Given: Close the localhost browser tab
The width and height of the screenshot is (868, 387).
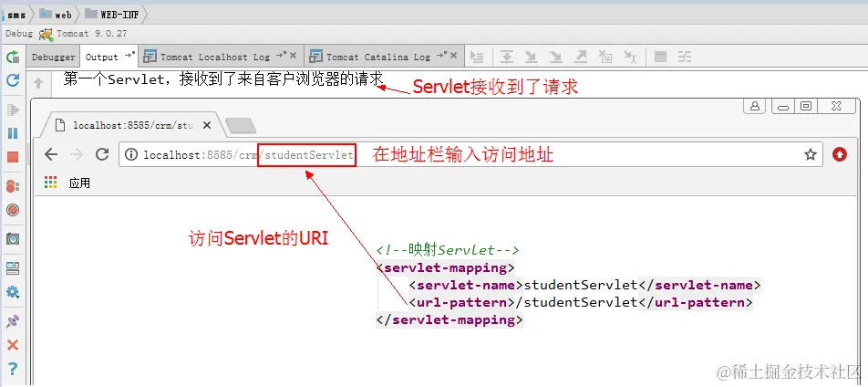Looking at the screenshot, I should pyautogui.click(x=206, y=125).
